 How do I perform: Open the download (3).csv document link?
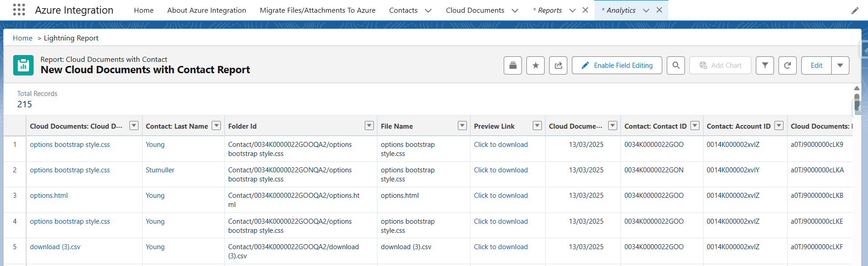pos(55,247)
